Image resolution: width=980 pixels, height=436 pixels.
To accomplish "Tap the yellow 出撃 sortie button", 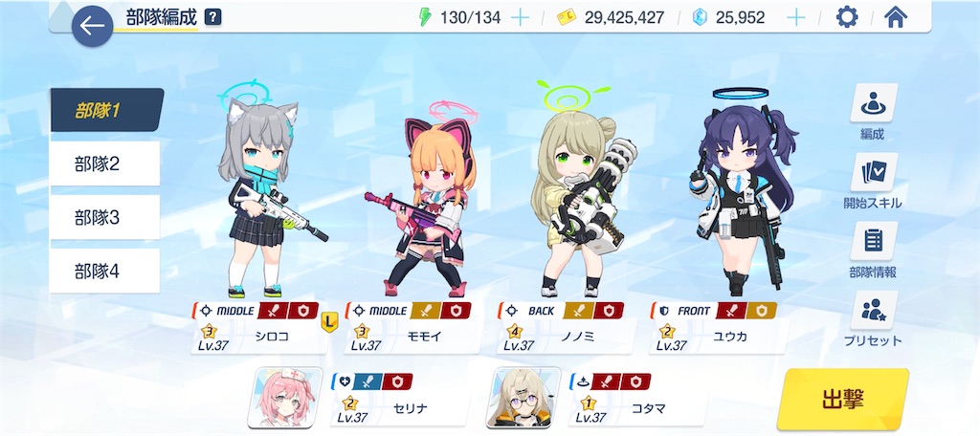I will [842, 399].
